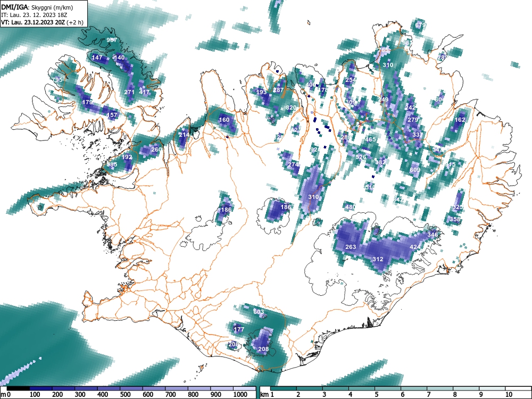Select the 5 tick label on kilometre legend

coord(376,395)
